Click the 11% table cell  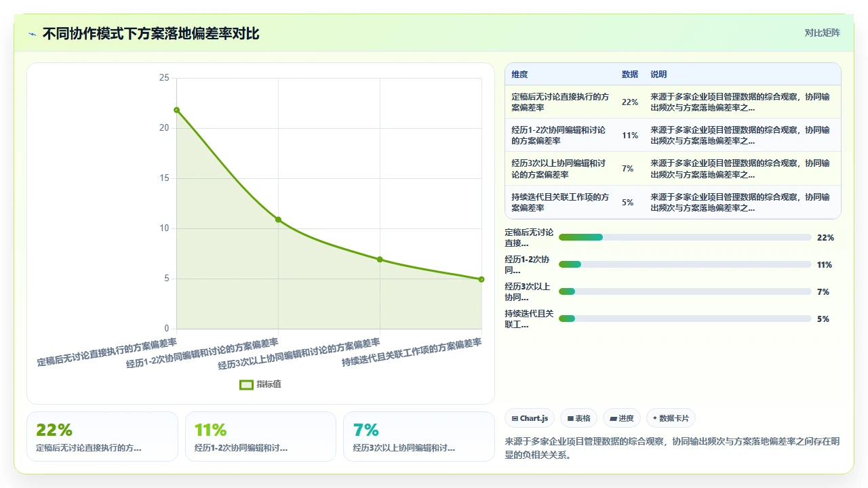630,136
